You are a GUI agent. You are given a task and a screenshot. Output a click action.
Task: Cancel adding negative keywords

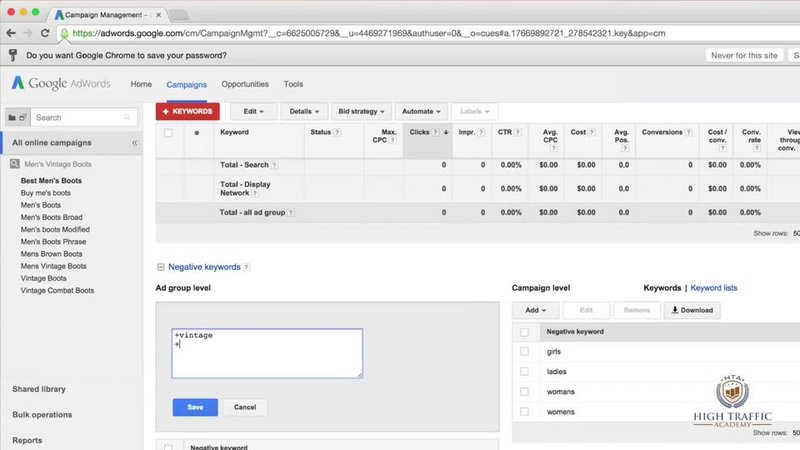[245, 407]
